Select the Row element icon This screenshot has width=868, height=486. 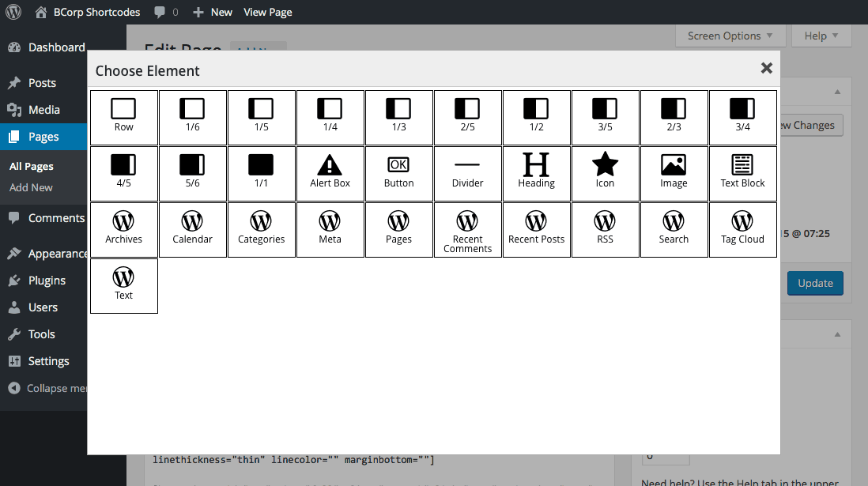point(124,117)
